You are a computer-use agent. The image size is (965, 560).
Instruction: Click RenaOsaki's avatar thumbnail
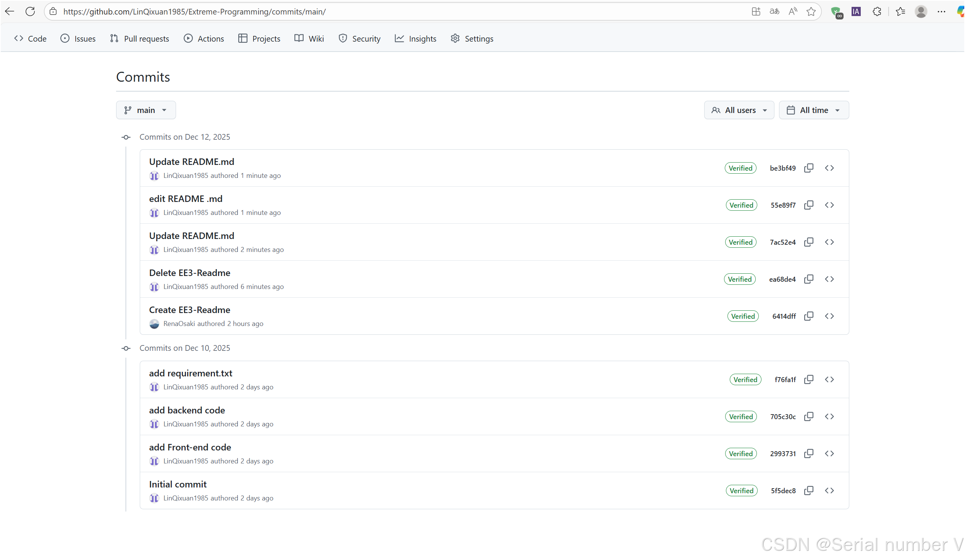[154, 324]
